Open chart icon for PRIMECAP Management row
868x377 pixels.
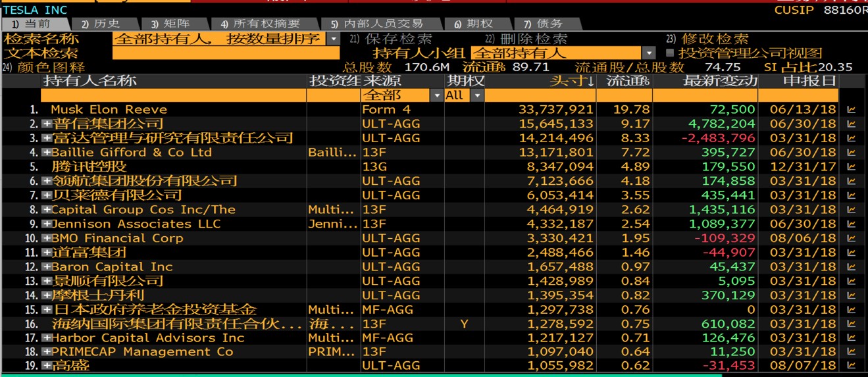(851, 352)
